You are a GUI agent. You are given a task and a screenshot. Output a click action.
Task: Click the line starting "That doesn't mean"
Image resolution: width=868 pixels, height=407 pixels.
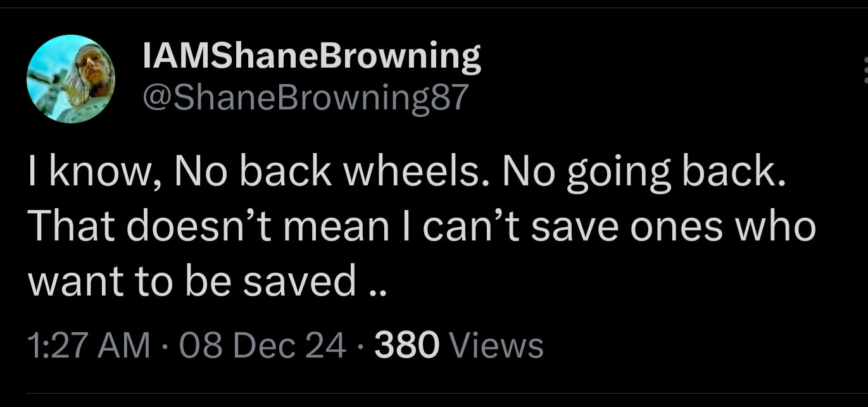(x=422, y=229)
